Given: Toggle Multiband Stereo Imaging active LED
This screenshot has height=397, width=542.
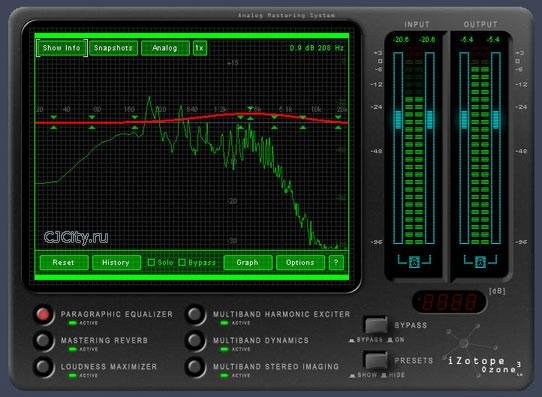Looking at the screenshot, I should click(x=224, y=375).
